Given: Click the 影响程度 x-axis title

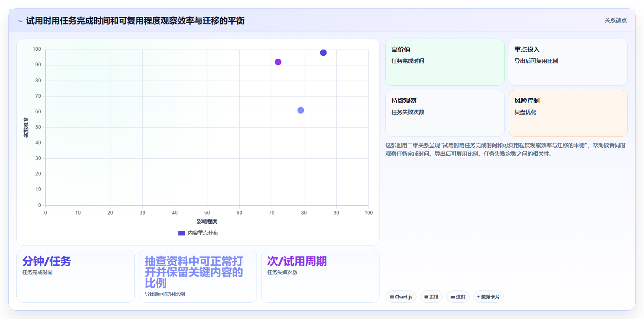Looking at the screenshot, I should pyautogui.click(x=207, y=222).
